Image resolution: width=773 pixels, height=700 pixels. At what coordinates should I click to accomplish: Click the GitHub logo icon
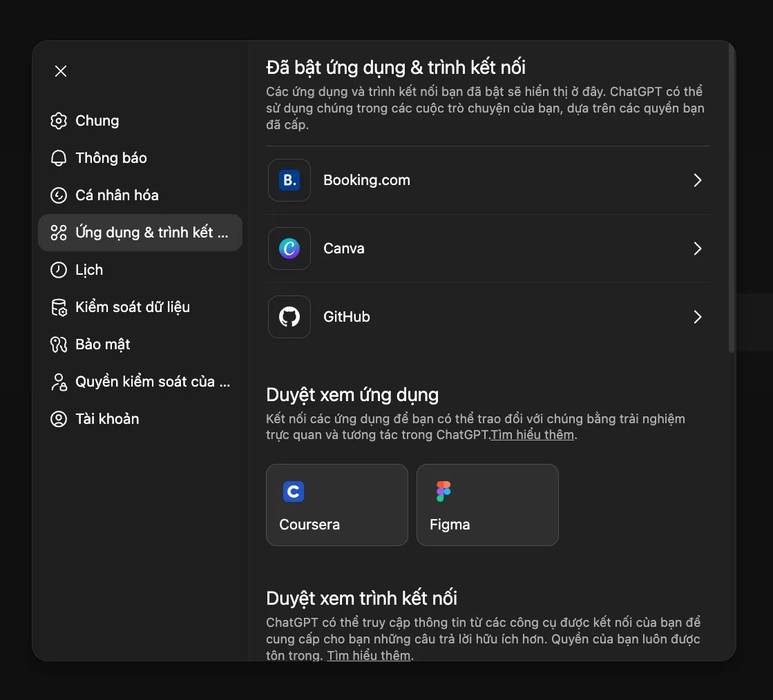(289, 317)
